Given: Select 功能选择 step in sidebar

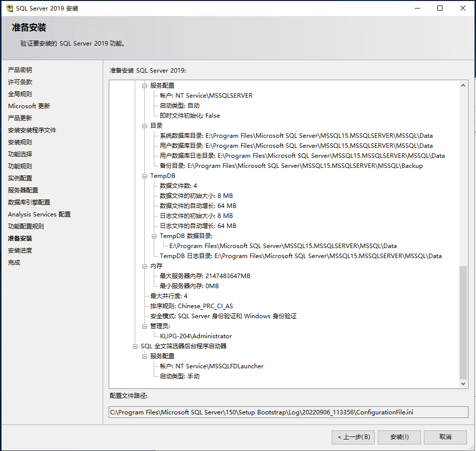Looking at the screenshot, I should point(20,154).
